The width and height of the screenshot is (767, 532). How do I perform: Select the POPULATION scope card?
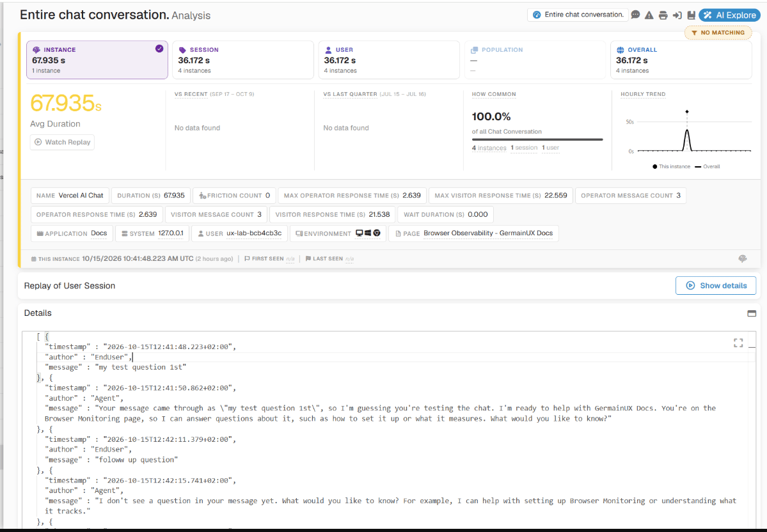tap(535, 59)
